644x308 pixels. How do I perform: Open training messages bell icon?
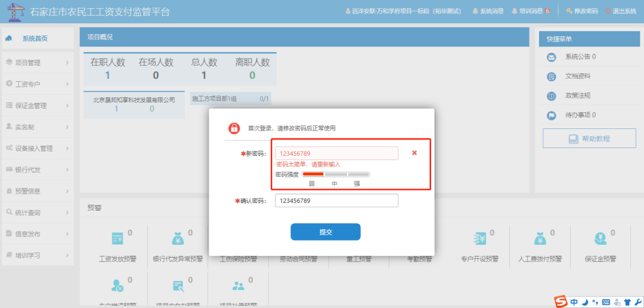point(514,11)
